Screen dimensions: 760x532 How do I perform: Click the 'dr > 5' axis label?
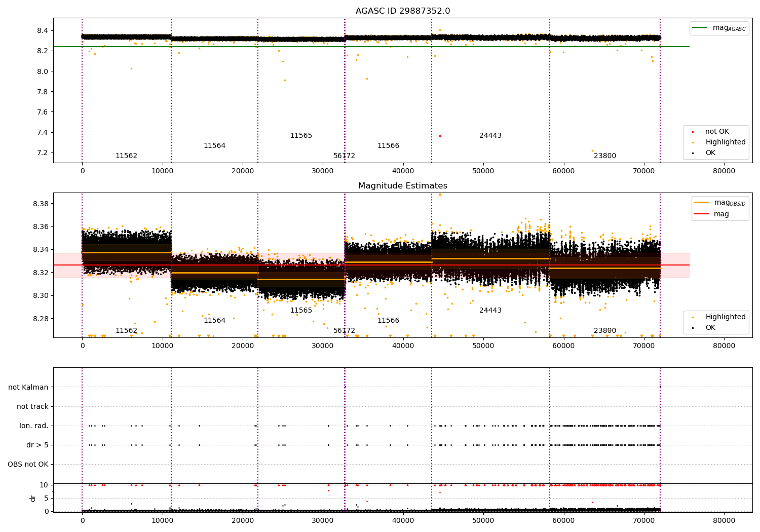(37, 445)
